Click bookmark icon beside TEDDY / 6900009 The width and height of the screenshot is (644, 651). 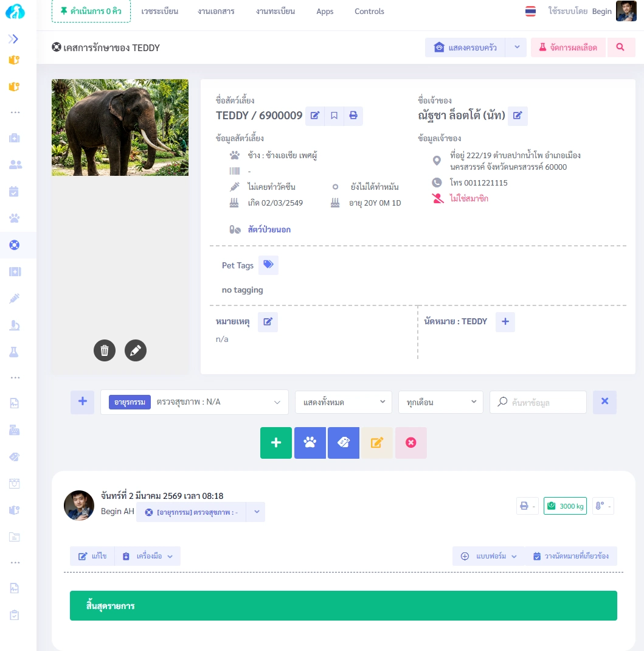pos(334,116)
